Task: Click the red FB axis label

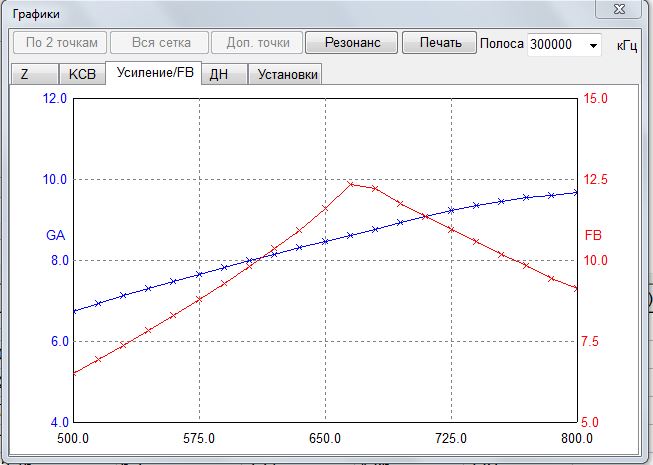Action: pos(593,235)
